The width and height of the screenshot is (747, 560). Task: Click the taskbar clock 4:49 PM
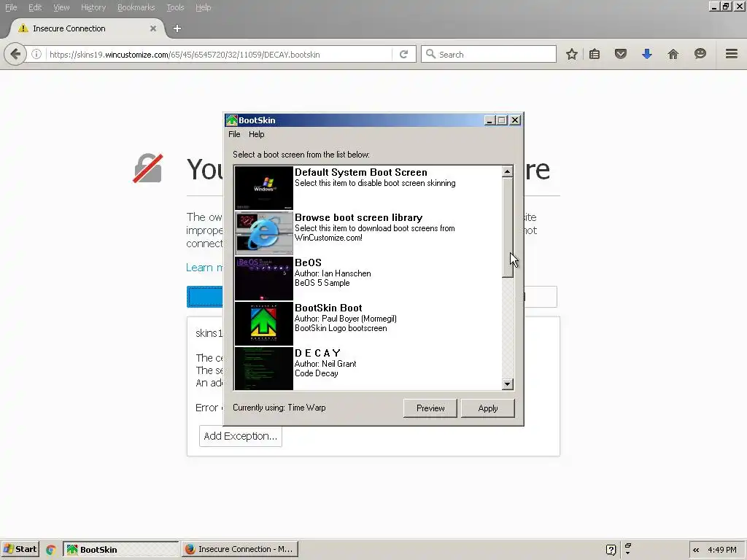pyautogui.click(x=721, y=550)
